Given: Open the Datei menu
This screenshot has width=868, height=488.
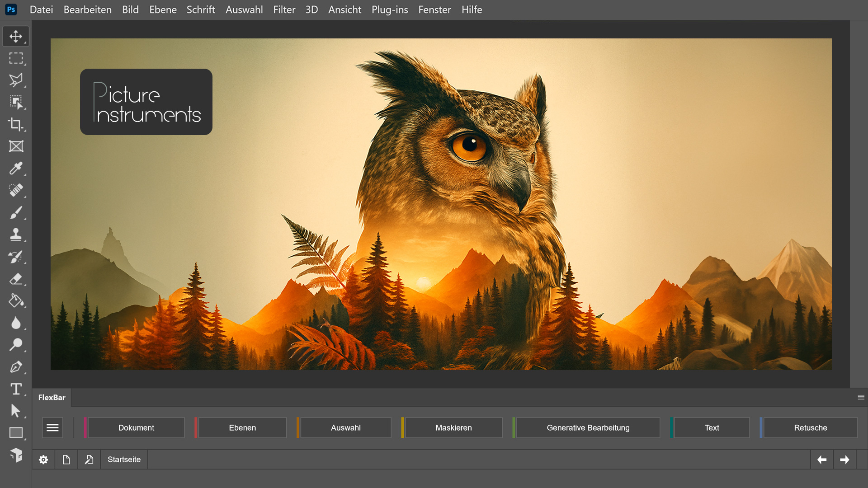Looking at the screenshot, I should click(x=41, y=9).
